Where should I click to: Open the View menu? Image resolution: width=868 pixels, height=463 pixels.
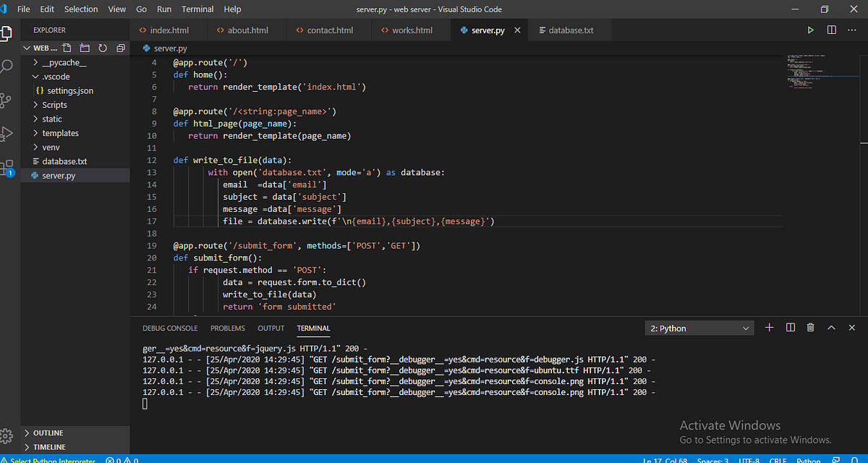click(x=116, y=9)
